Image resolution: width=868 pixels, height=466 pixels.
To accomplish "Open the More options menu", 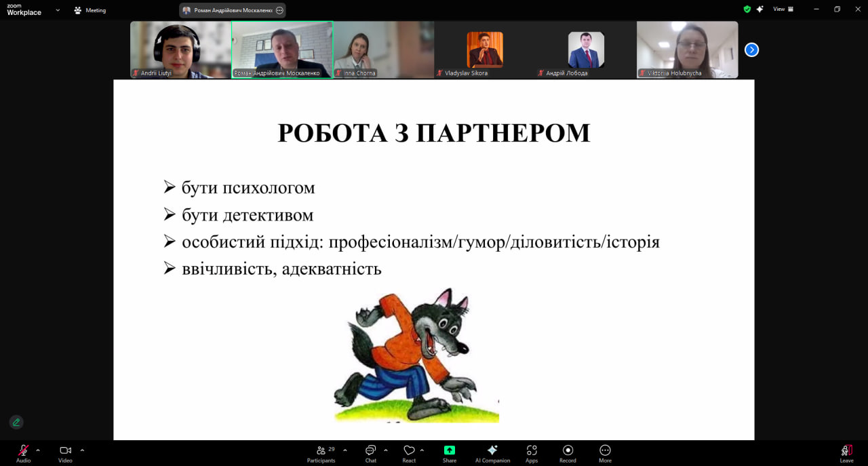I will coord(605,453).
